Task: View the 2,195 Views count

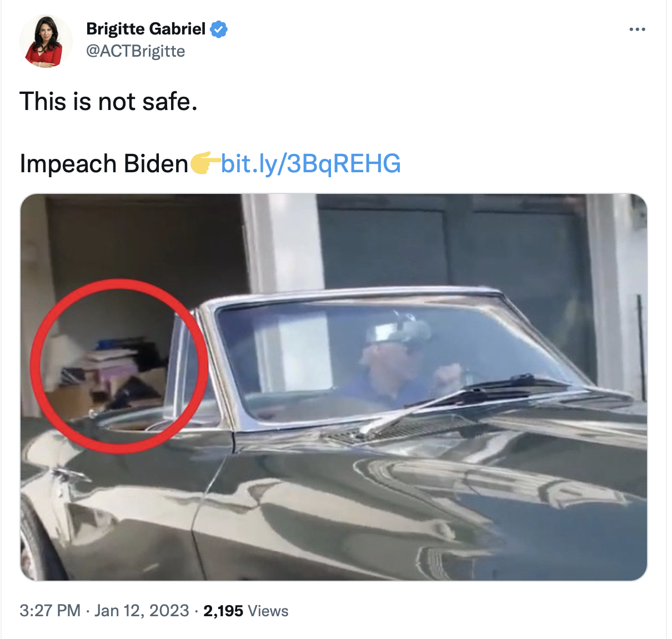Action: [x=246, y=611]
